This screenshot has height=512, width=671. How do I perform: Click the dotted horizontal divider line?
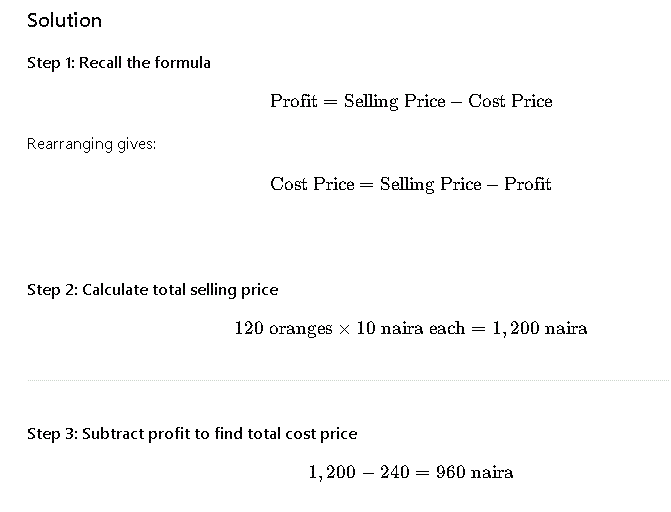[348, 380]
